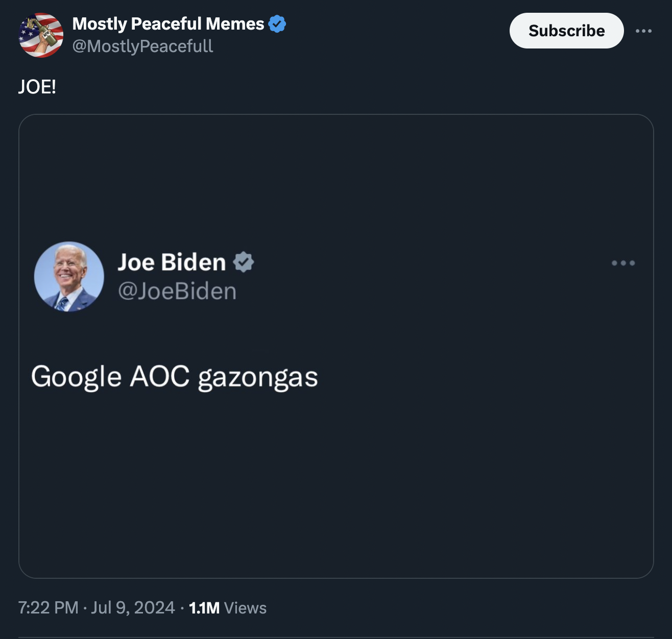
Task: Click the blue verified badge beside Mostly Peaceful Memes
Action: click(277, 23)
